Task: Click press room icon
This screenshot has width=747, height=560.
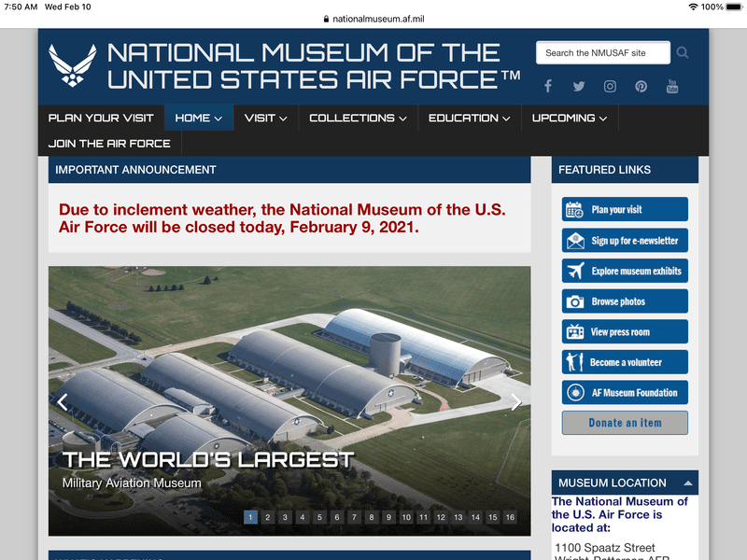Action: (x=575, y=332)
